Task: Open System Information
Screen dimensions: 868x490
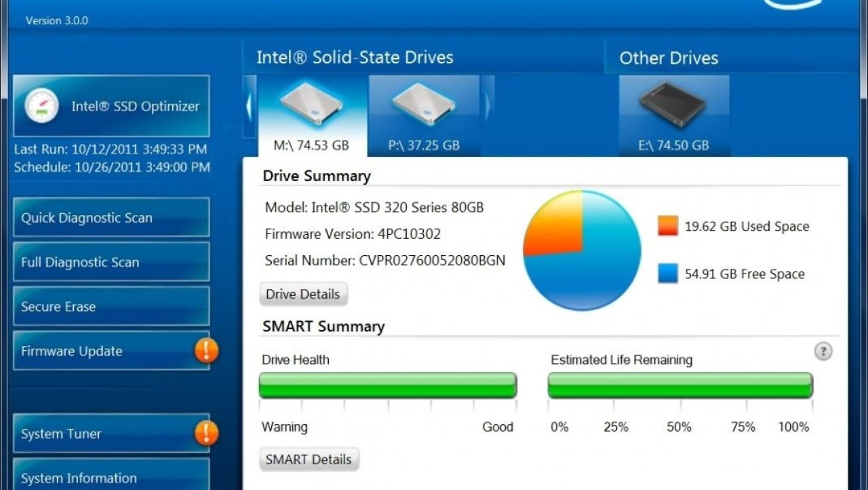Action: (x=111, y=474)
